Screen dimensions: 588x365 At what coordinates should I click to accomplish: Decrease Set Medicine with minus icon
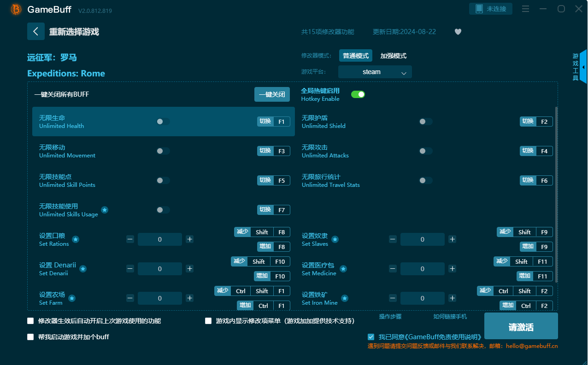[393, 269]
